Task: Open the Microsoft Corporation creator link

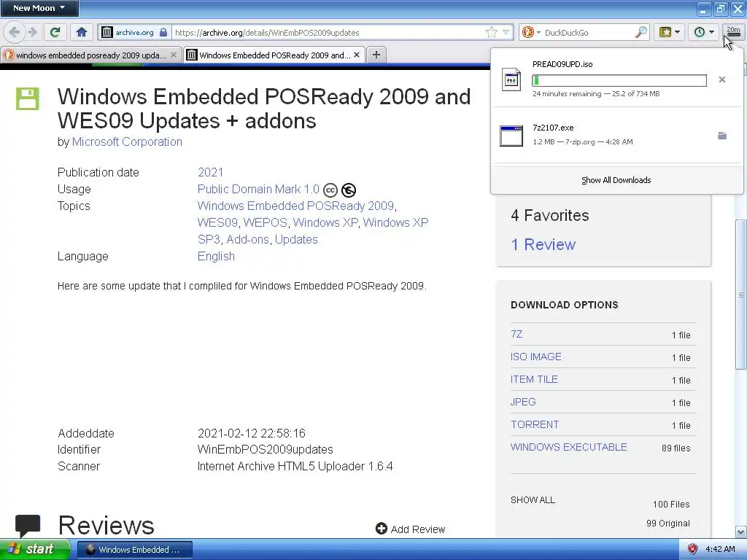Action: 127,142
